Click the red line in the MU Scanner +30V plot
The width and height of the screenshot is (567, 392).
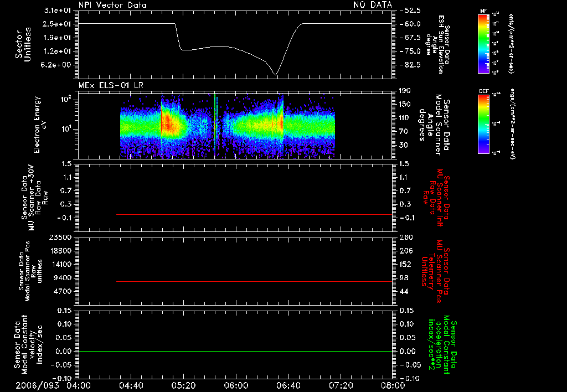coord(254,214)
